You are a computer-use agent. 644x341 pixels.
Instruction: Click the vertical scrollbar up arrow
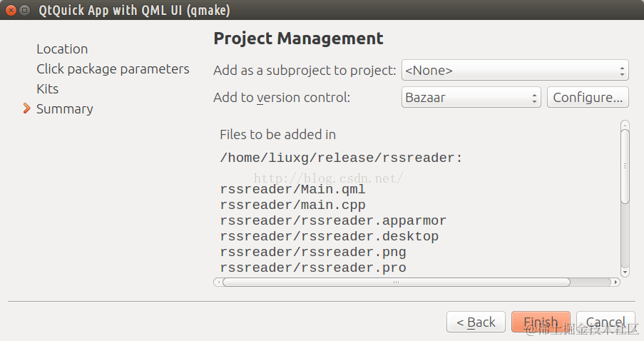(x=625, y=125)
